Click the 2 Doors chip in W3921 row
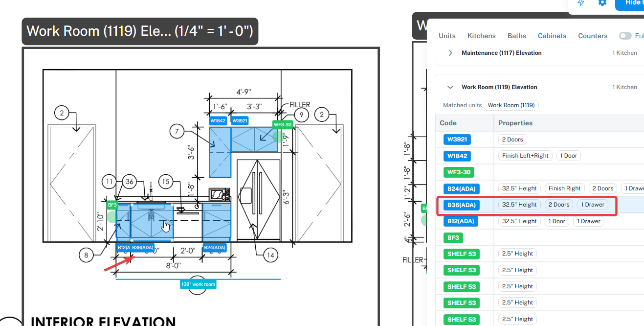644x326 pixels. tap(512, 140)
